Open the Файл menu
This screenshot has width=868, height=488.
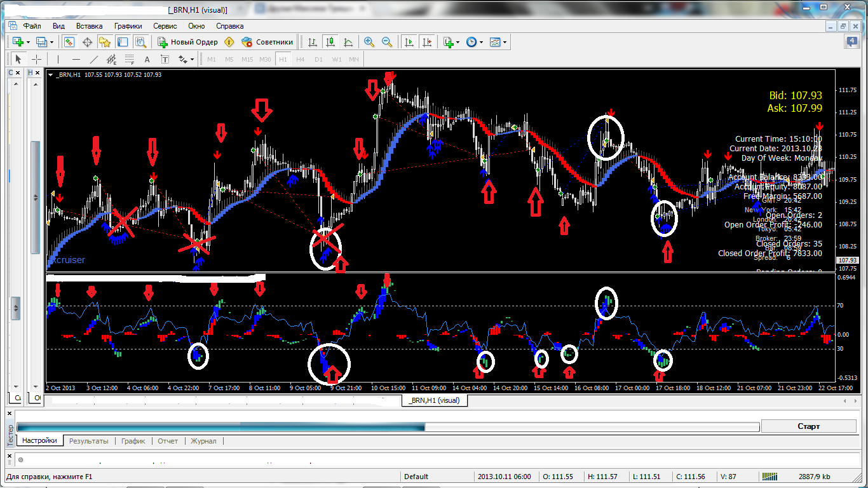click(x=32, y=26)
